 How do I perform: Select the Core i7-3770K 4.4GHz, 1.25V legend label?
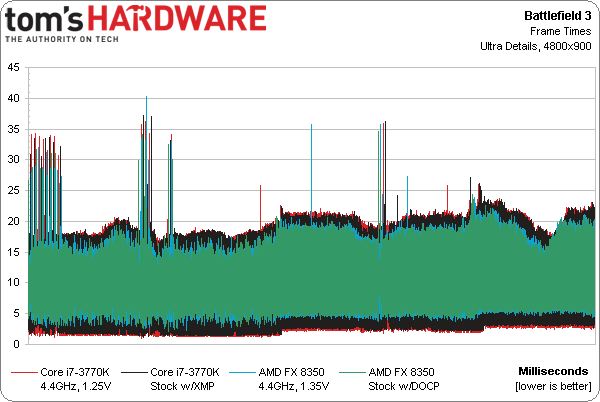(x=75, y=379)
